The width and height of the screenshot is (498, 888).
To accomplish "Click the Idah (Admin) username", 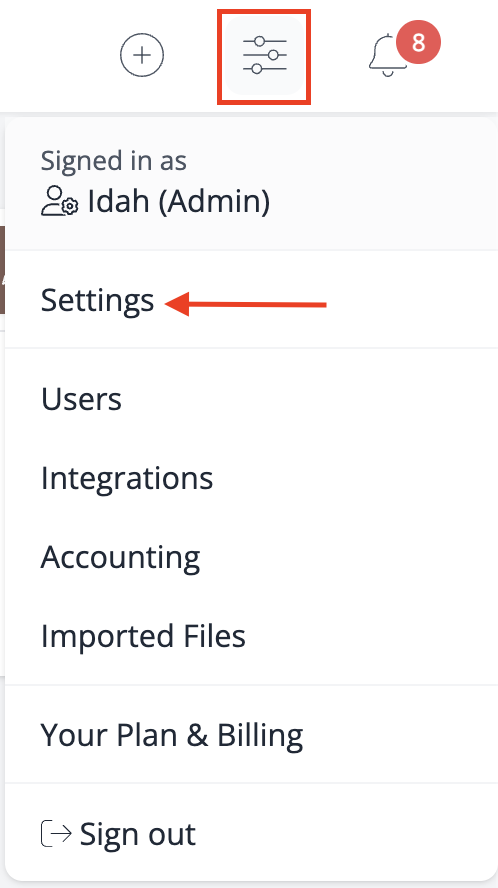I will click(x=178, y=202).
